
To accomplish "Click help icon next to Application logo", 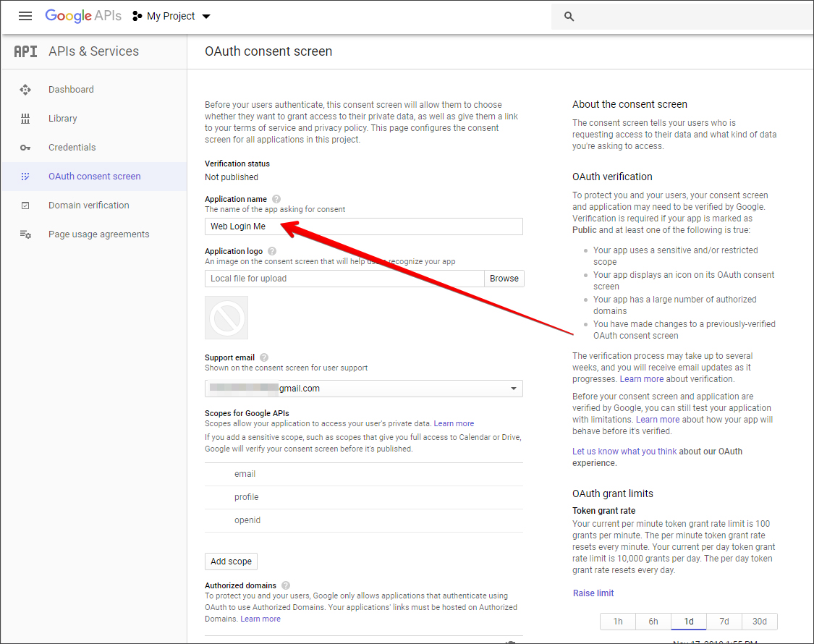I will 272,251.
